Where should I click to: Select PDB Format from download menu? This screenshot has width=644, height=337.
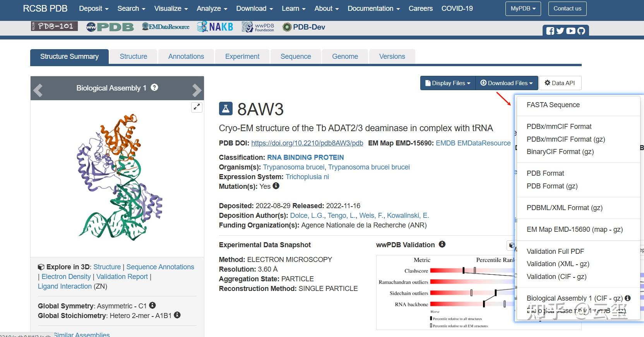[x=545, y=173]
